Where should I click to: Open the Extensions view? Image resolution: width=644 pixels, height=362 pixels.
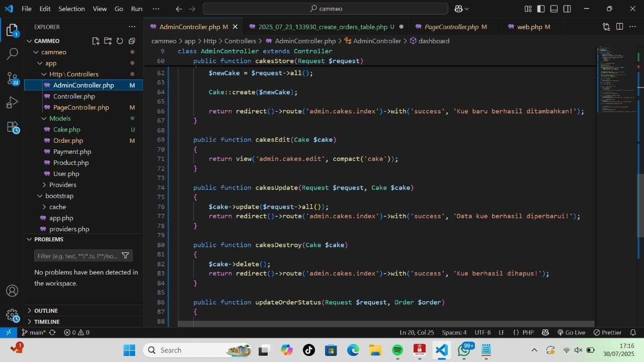[12, 127]
